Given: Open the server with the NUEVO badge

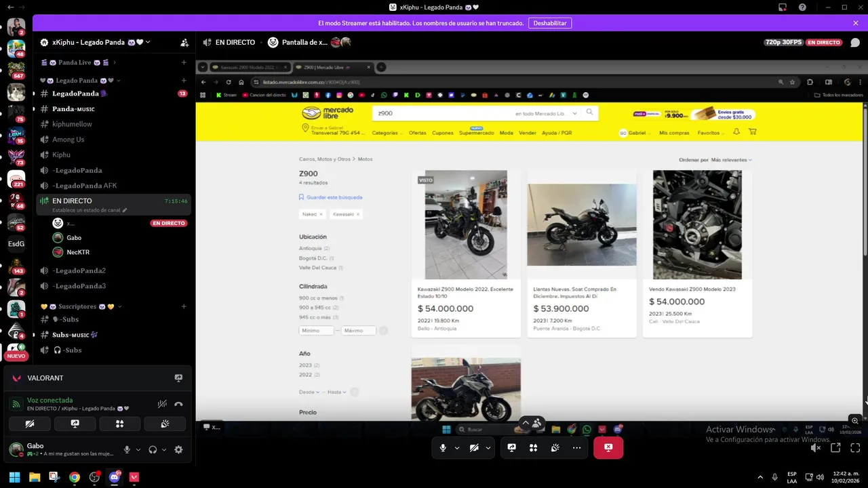Looking at the screenshot, I should click(x=16, y=350).
